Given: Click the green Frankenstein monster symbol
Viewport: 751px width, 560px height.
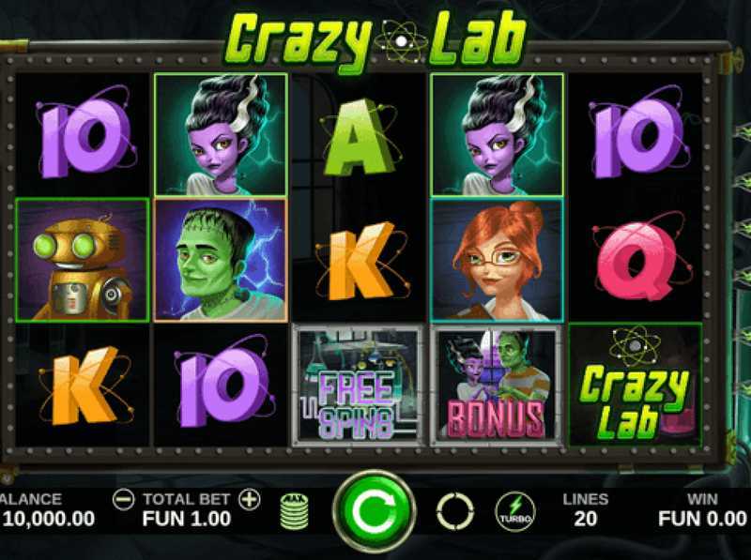Looking at the screenshot, I should click(221, 260).
